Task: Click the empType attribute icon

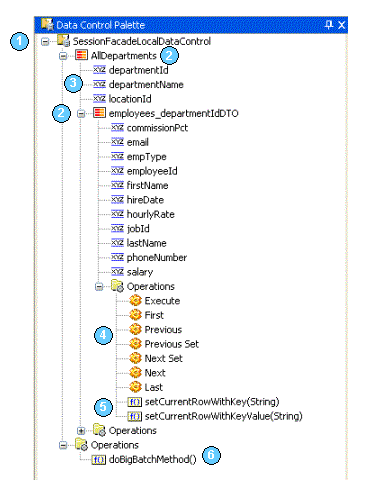Action: pyautogui.click(x=117, y=156)
